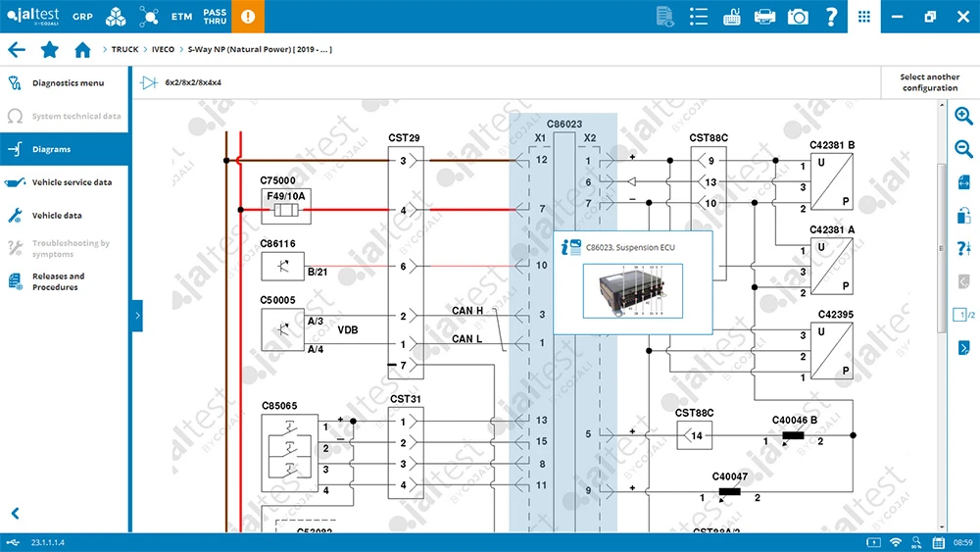
Task: Open the network nodes icon
Action: tap(149, 17)
